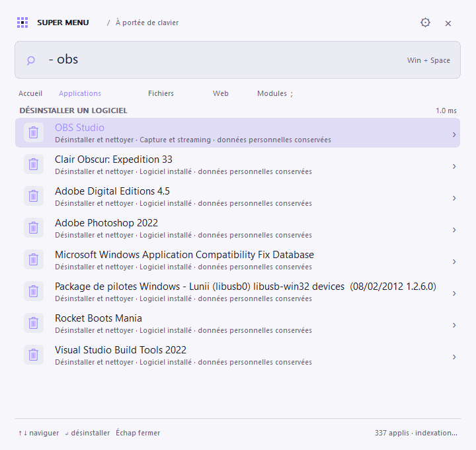Focus the search field containing '- obs'
The width and height of the screenshot is (476, 450).
point(237,60)
